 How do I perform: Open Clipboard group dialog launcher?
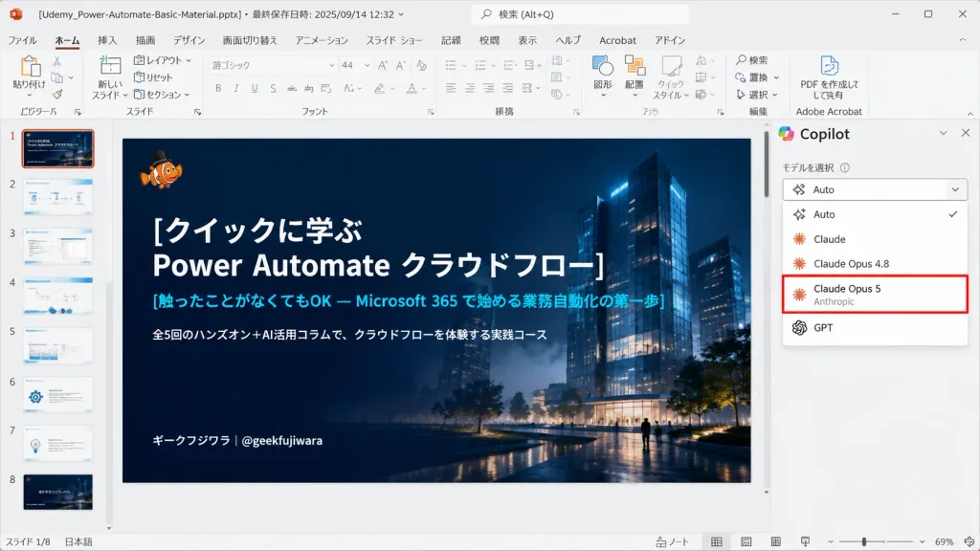tap(78, 112)
